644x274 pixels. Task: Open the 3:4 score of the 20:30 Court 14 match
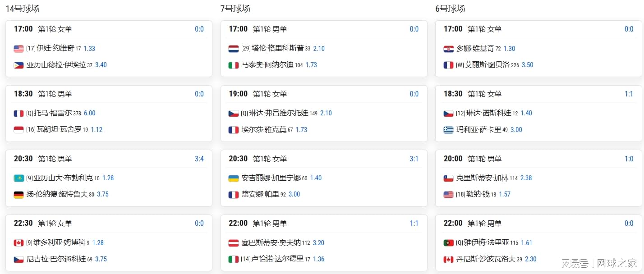pyautogui.click(x=199, y=159)
